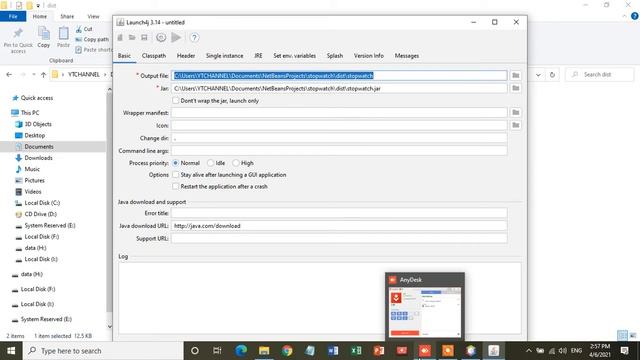This screenshot has height=360, width=640.
Task: Click Copy path in Explorer ribbon
Action: pos(92,40)
